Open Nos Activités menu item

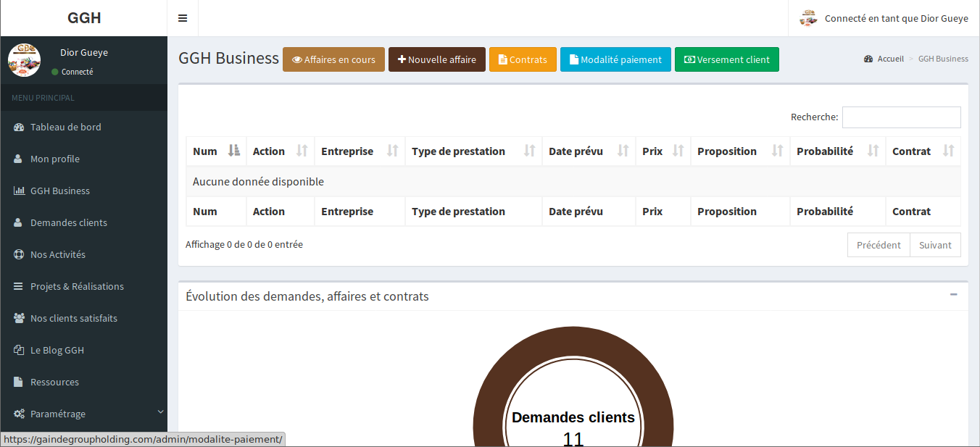(83, 254)
